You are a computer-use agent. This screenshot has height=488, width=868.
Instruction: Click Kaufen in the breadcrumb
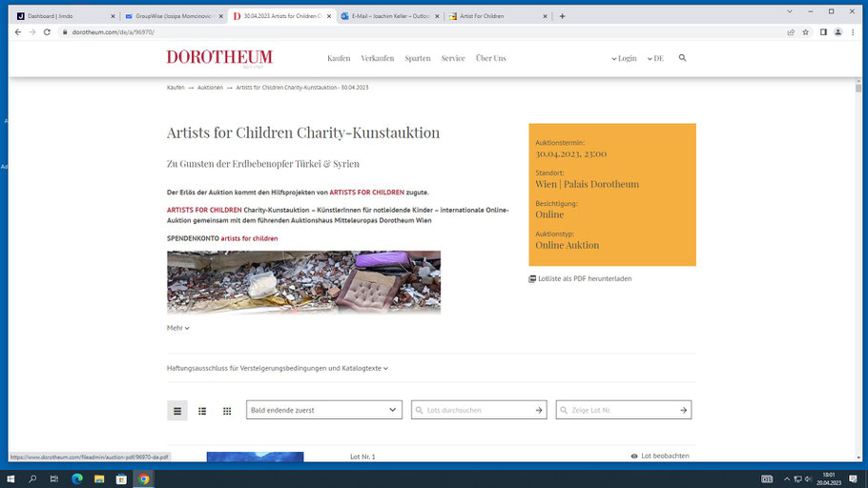[x=176, y=88]
